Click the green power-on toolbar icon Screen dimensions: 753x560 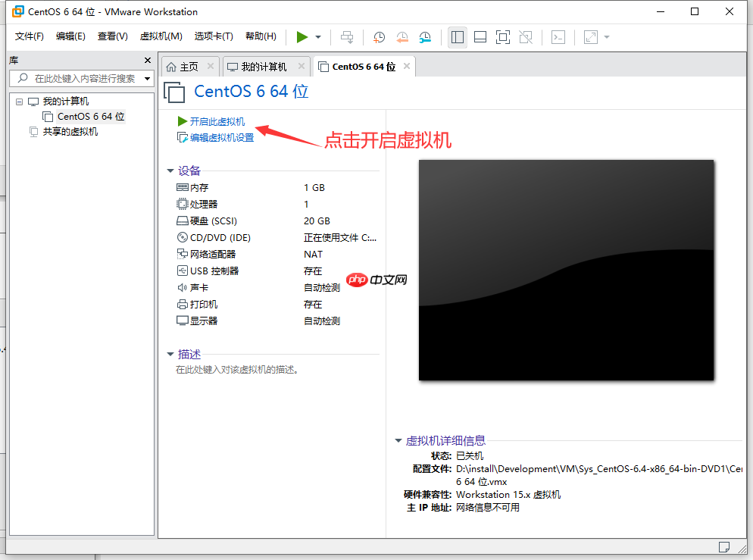tap(302, 36)
